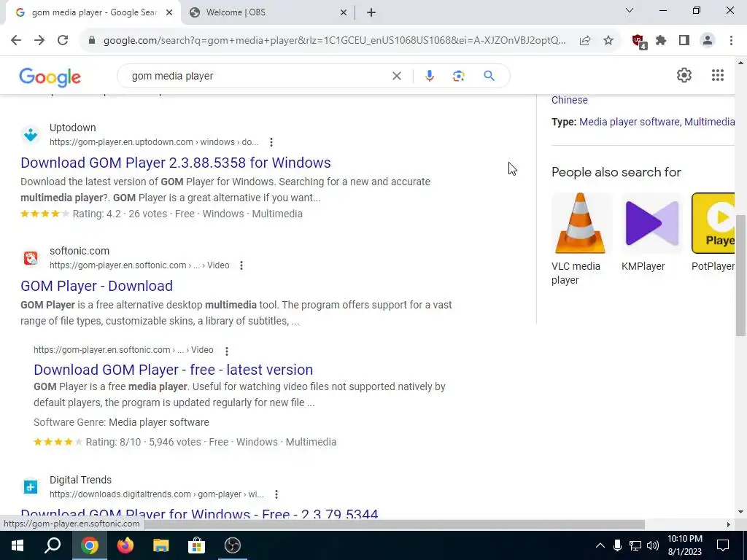Viewport: 747px width, 560px height.
Task: Open the Google apps grid
Action: click(x=718, y=75)
